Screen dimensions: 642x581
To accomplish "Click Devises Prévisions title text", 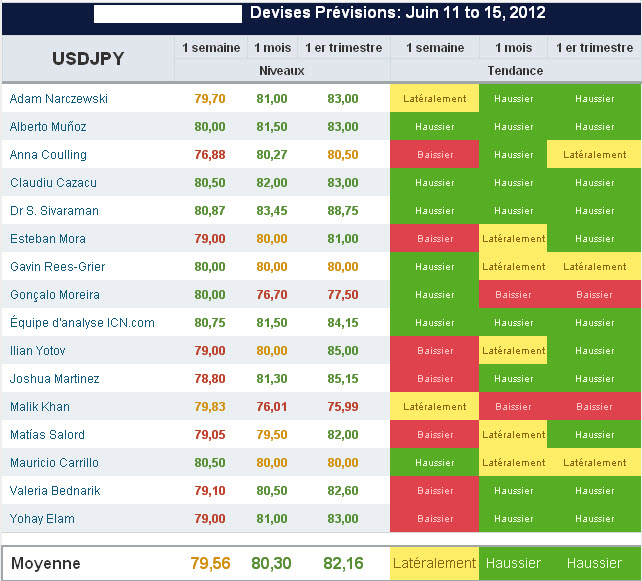I will (x=398, y=13).
